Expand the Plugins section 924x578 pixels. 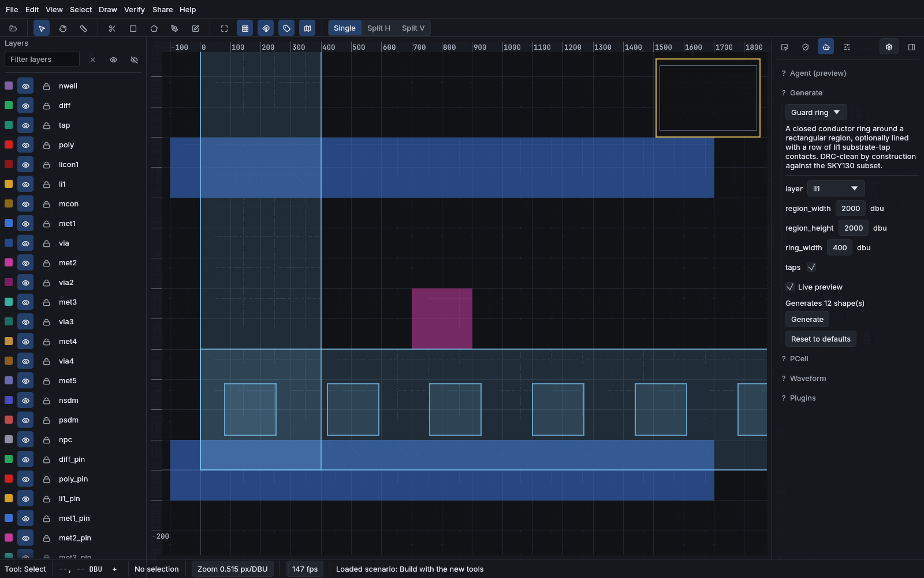pyautogui.click(x=803, y=398)
